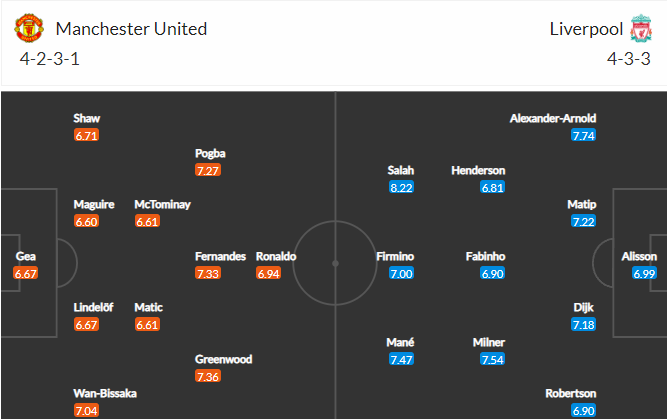Open Milner's 7.54 rating badge
This screenshot has height=419, width=667.
tap(492, 359)
